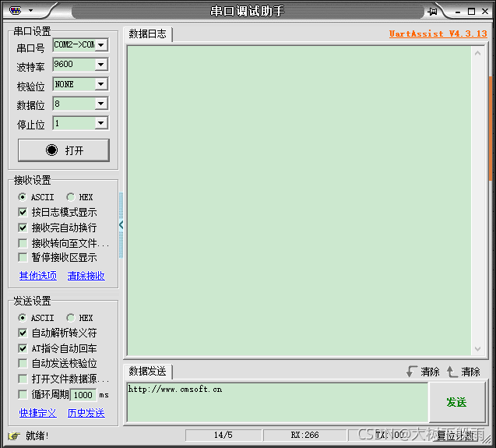Screen dimensions: 496x448
Task: Toggle AT指令自动回车 checkbox
Action: point(23,348)
